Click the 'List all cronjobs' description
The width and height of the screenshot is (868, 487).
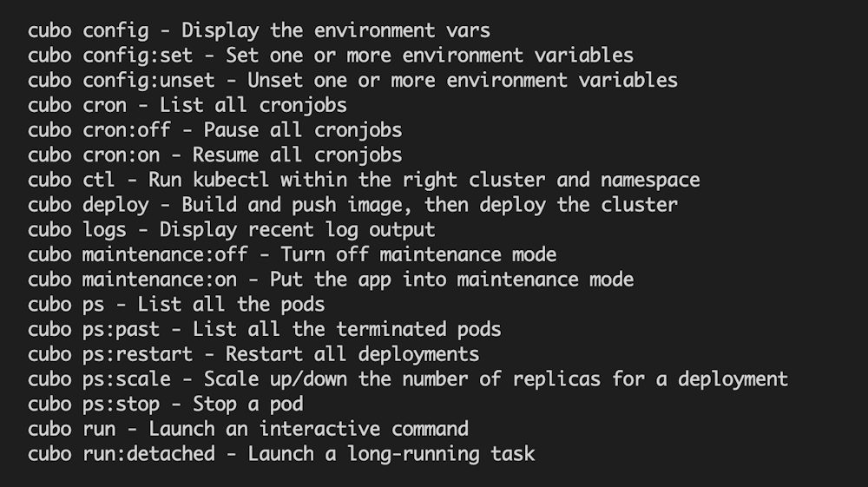[253, 106]
